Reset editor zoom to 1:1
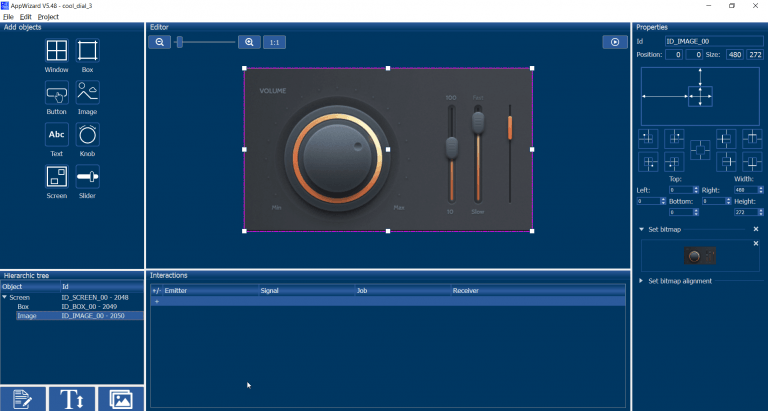Viewport: 768px width, 411px height. 274,42
